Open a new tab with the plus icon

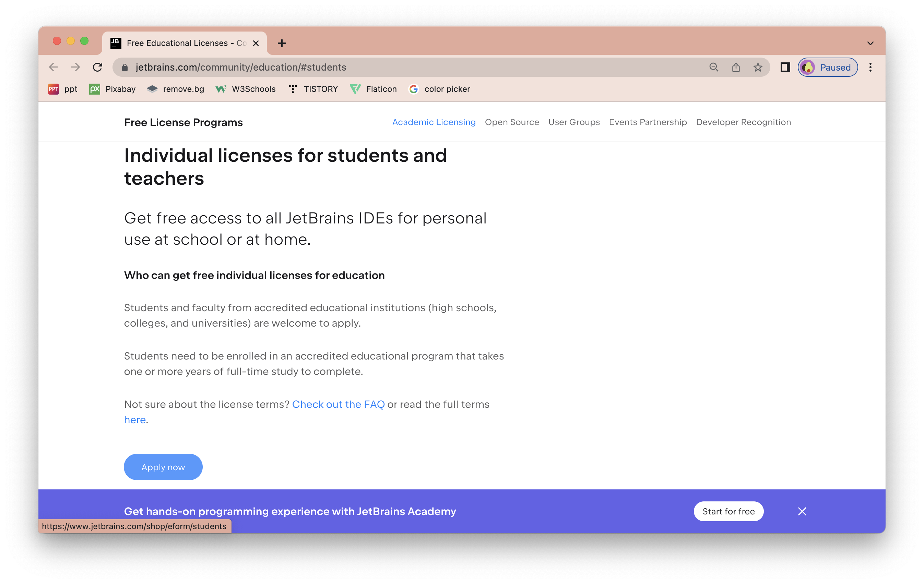coord(282,43)
